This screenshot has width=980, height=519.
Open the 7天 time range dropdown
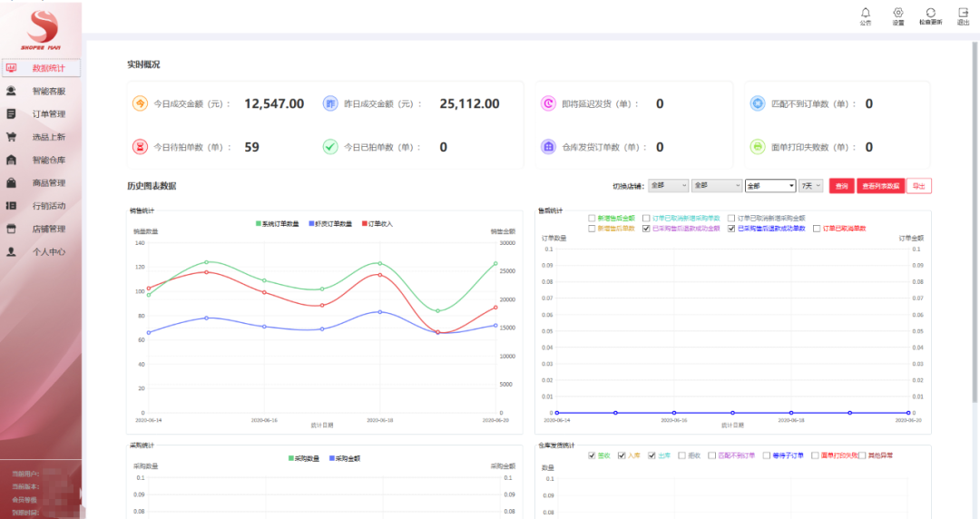(x=810, y=185)
